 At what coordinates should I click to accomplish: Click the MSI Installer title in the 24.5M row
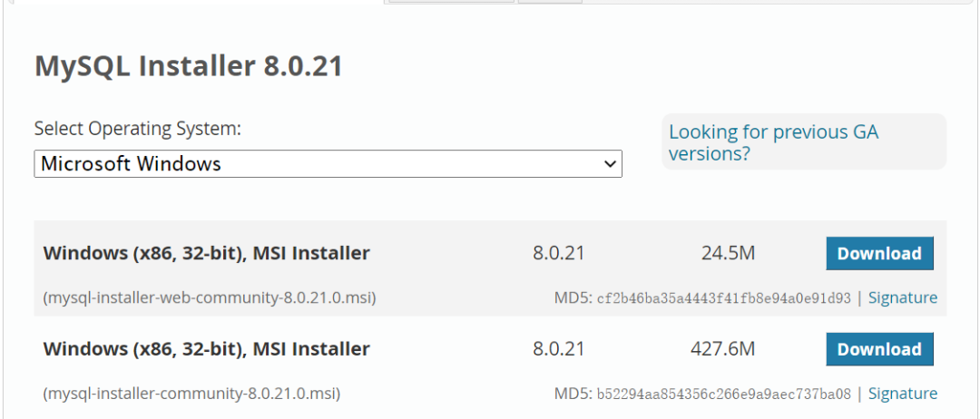[207, 253]
